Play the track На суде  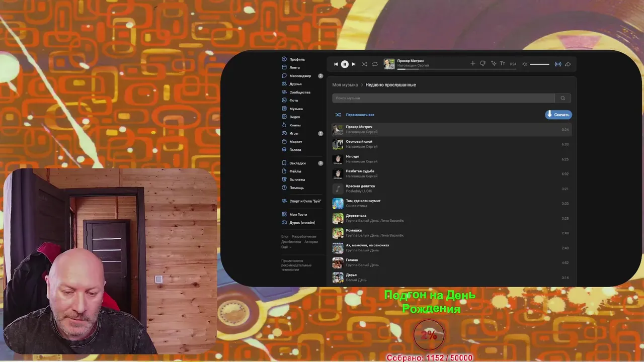pyautogui.click(x=451, y=159)
